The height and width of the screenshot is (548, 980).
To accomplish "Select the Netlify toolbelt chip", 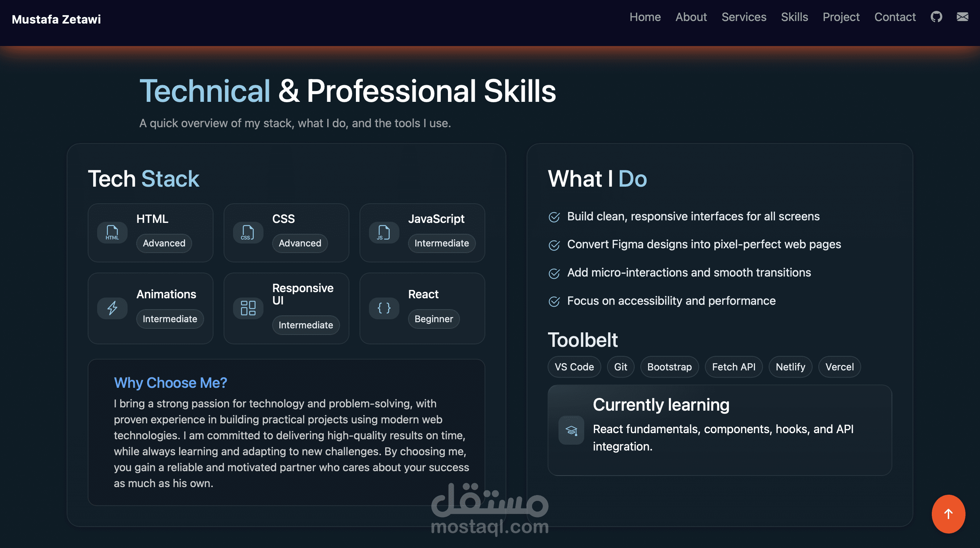I will click(x=790, y=367).
